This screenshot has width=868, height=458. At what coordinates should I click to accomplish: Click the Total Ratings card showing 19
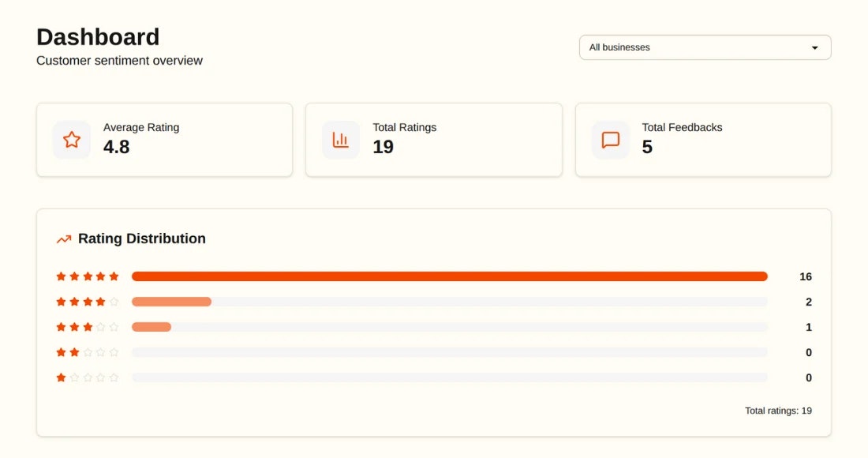433,139
